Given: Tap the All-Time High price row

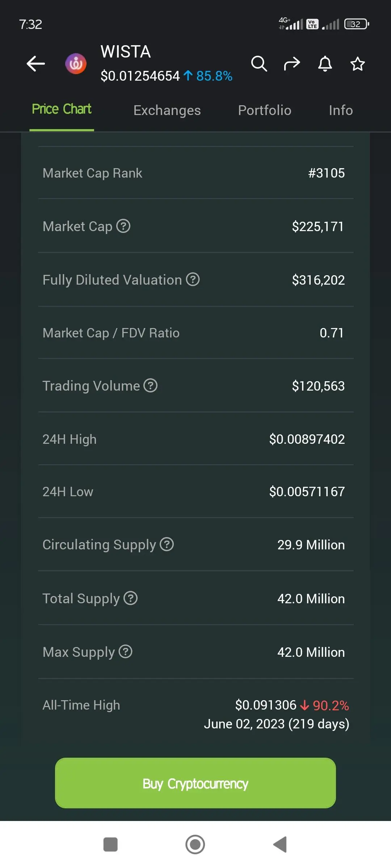Looking at the screenshot, I should coord(195,714).
